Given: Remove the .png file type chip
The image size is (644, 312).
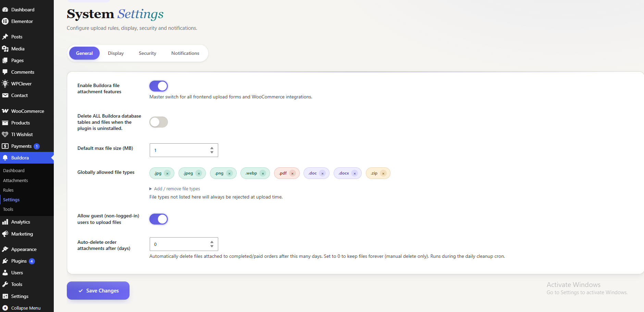Looking at the screenshot, I should pyautogui.click(x=230, y=173).
